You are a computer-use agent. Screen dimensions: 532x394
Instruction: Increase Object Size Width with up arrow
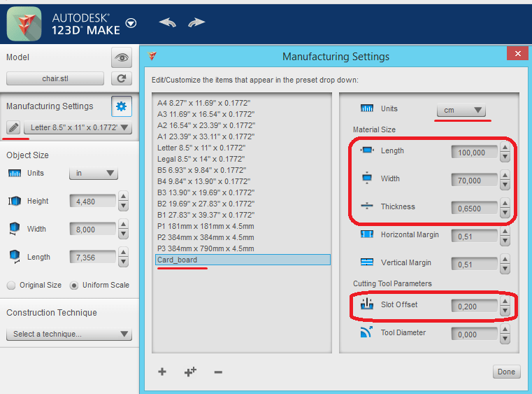(124, 224)
